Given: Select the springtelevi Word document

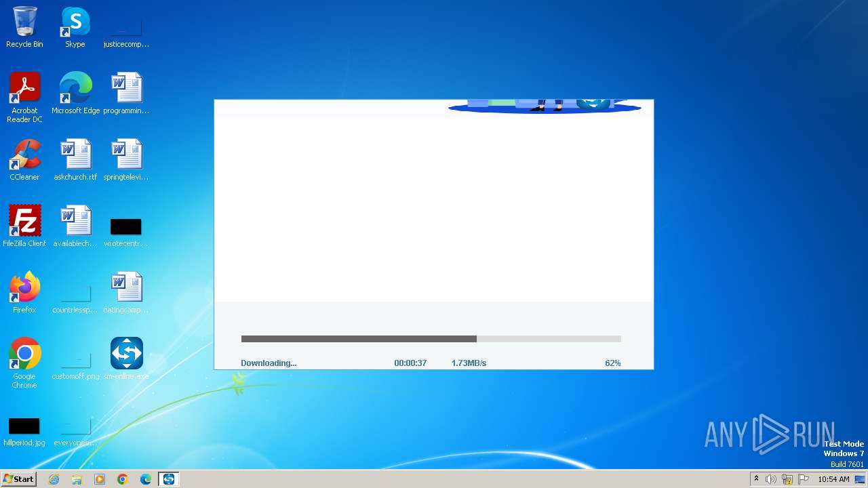Looking at the screenshot, I should click(126, 159).
